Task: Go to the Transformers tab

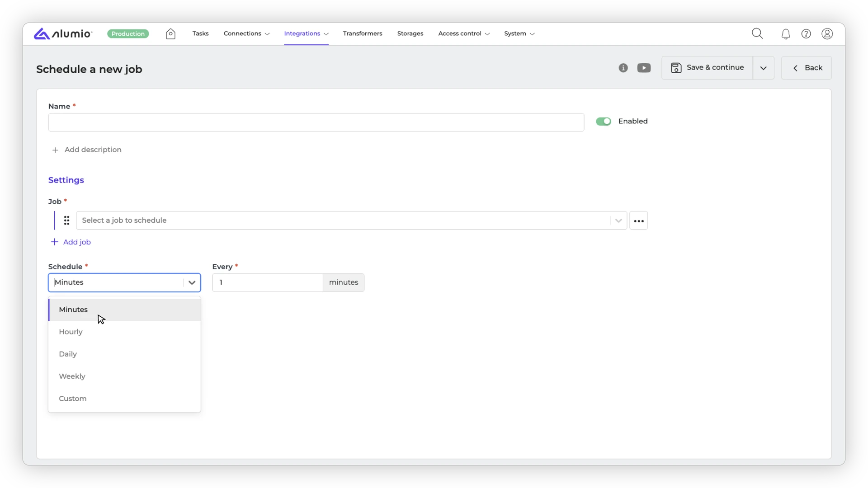Action: 362,33
